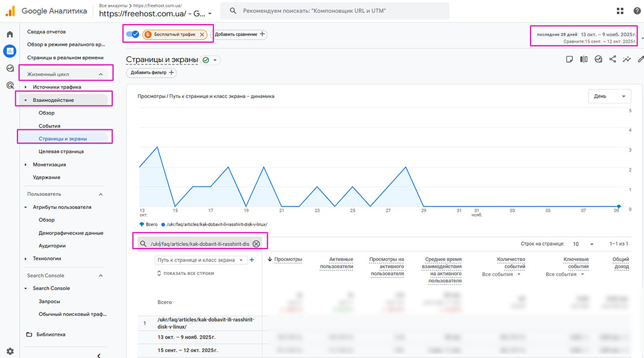The width and height of the screenshot is (644, 358).
Task: Click the Insights sparkle icon
Action: point(627,59)
